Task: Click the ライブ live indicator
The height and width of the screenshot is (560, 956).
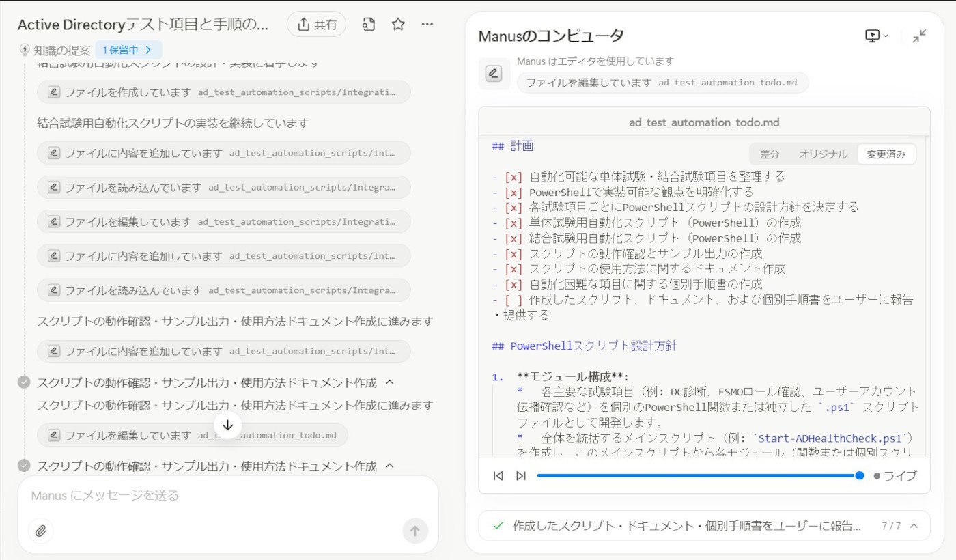Action: pyautogui.click(x=895, y=476)
